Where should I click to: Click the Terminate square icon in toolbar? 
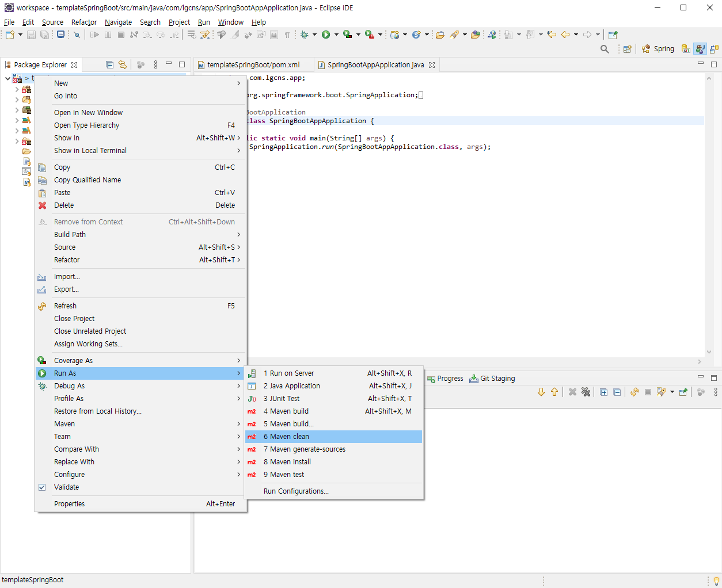pos(121,35)
